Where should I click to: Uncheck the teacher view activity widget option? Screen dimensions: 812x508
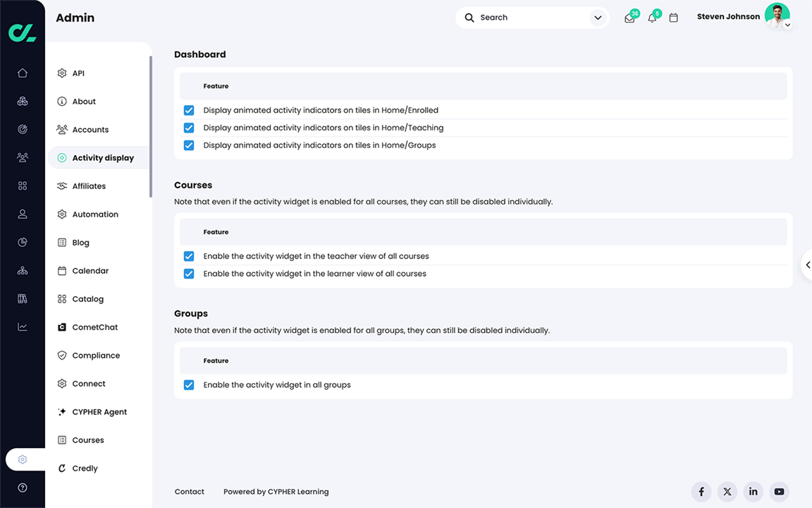189,256
